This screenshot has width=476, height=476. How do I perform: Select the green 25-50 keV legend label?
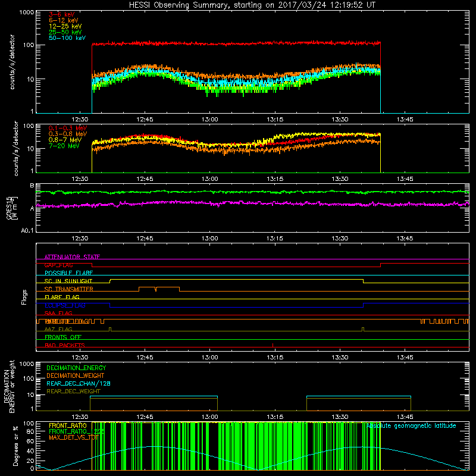tap(65, 32)
